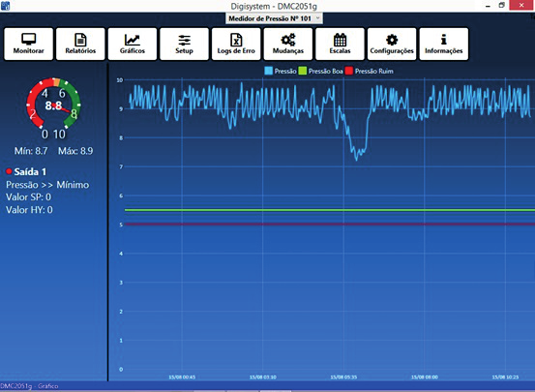Open the Monitorar view
The width and height of the screenshot is (535, 392).
29,45
